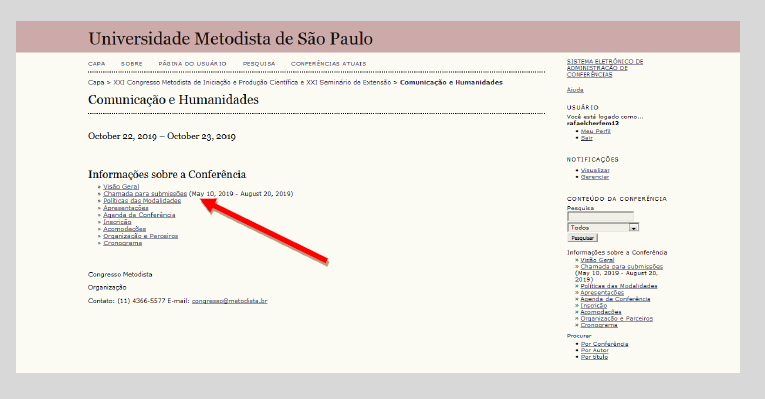This screenshot has height=399, width=765.
Task: Open CONFERÊNCIAS ATUAIS in the navigation bar
Action: click(328, 64)
